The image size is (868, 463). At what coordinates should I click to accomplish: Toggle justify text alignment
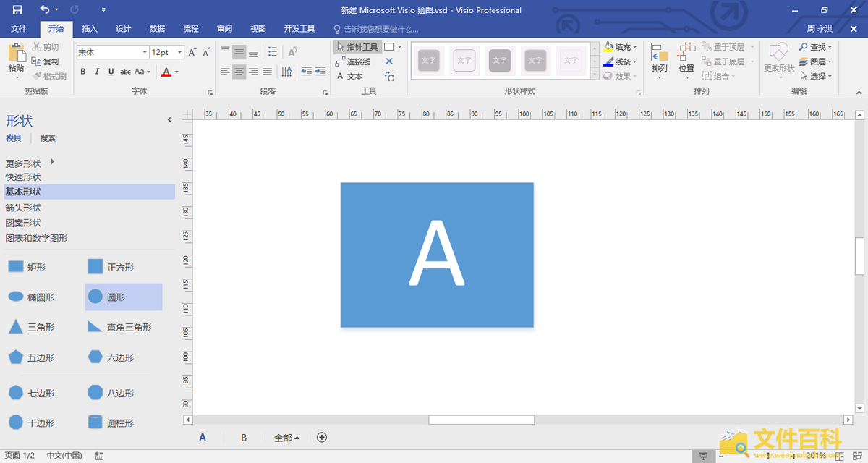(267, 72)
